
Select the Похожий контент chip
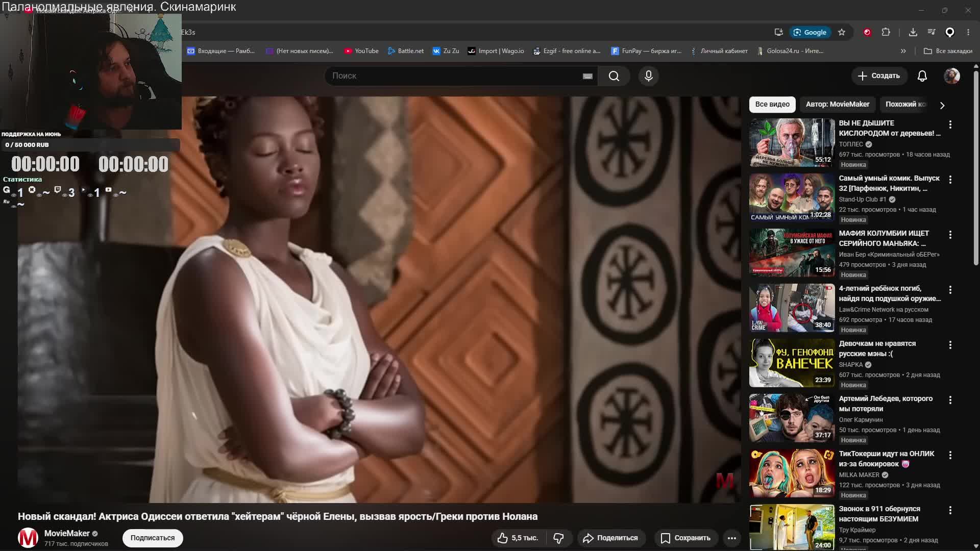(905, 104)
